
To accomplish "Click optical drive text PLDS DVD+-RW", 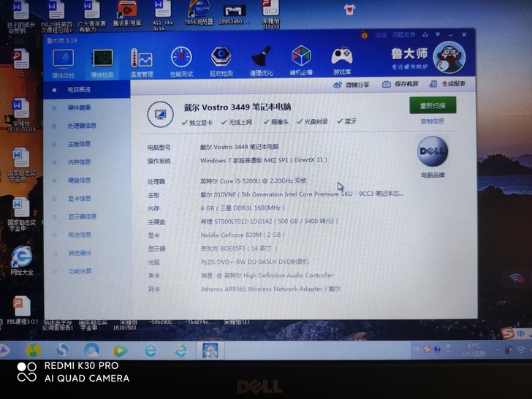I will pyautogui.click(x=255, y=262).
